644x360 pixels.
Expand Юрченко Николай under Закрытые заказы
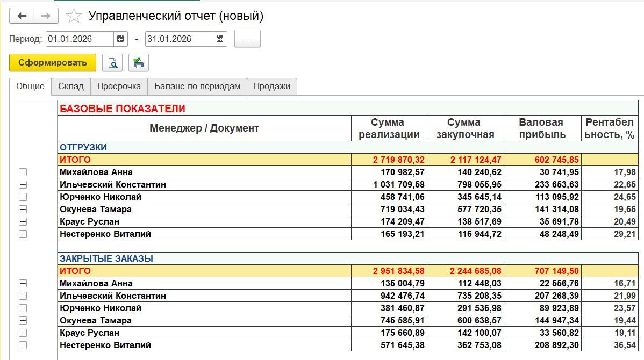pyautogui.click(x=23, y=308)
